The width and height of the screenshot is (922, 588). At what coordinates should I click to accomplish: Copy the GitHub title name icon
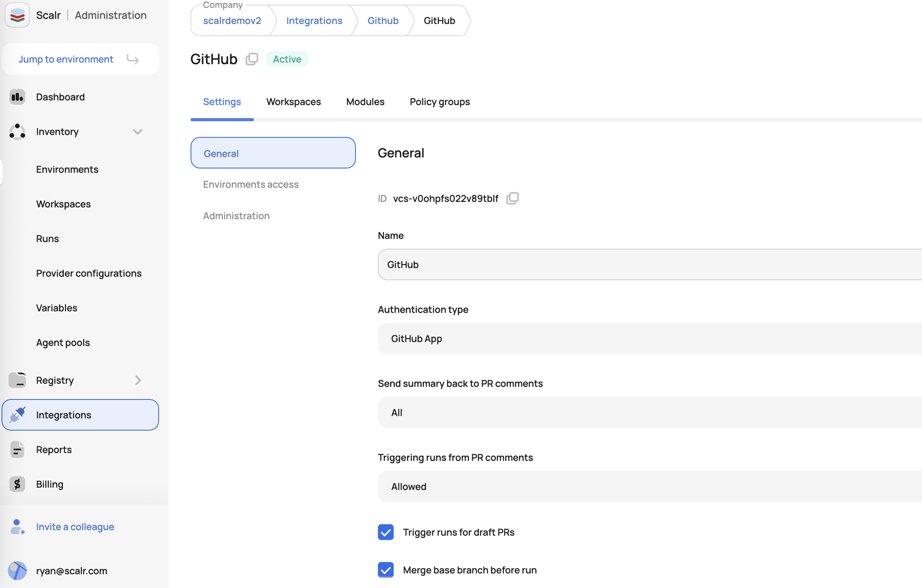pos(252,59)
